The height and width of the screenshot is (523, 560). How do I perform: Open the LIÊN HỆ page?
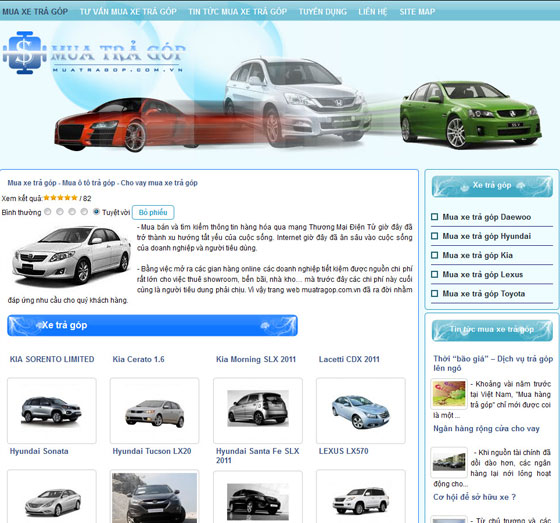373,12
